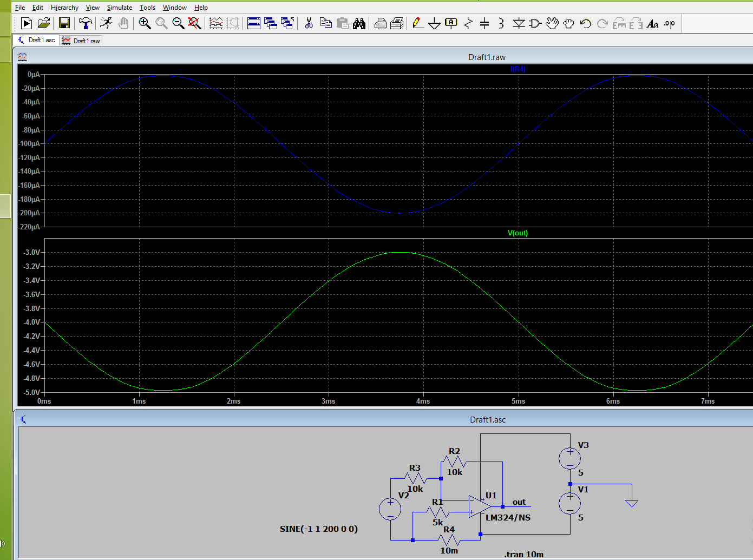This screenshot has width=753, height=560.
Task: Click the Pan magnifier icon
Action: click(x=161, y=23)
